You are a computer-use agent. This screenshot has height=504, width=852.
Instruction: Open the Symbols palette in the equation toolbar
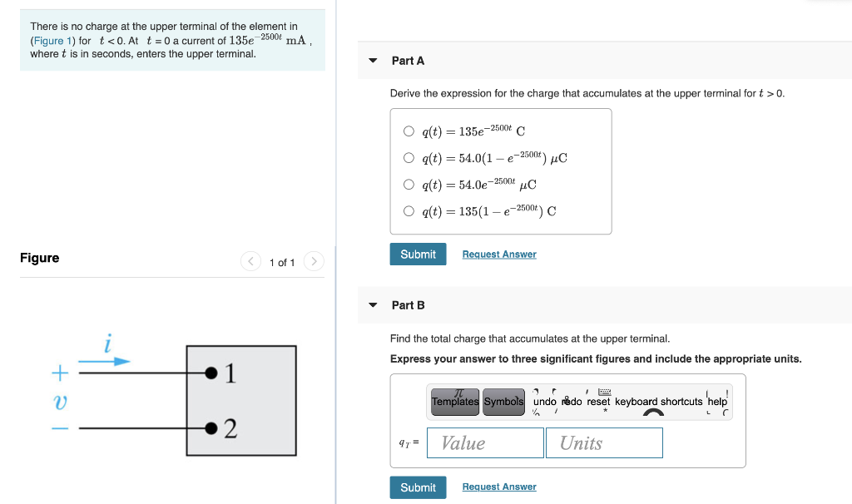503,400
